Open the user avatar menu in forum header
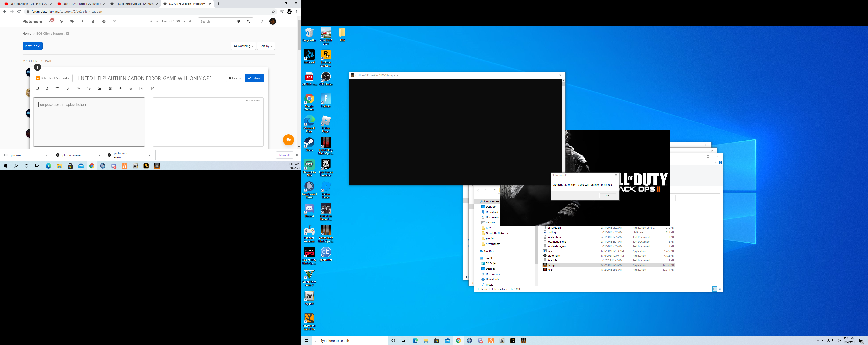 click(x=273, y=21)
